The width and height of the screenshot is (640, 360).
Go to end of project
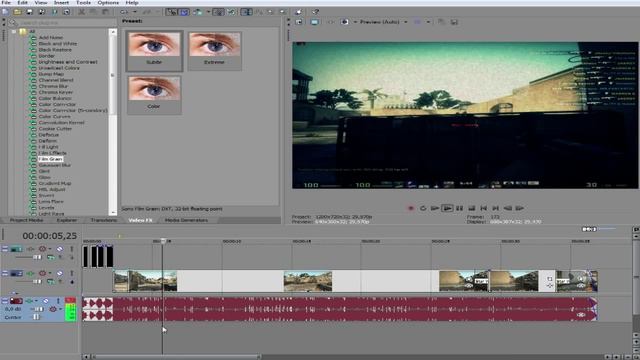[496, 208]
